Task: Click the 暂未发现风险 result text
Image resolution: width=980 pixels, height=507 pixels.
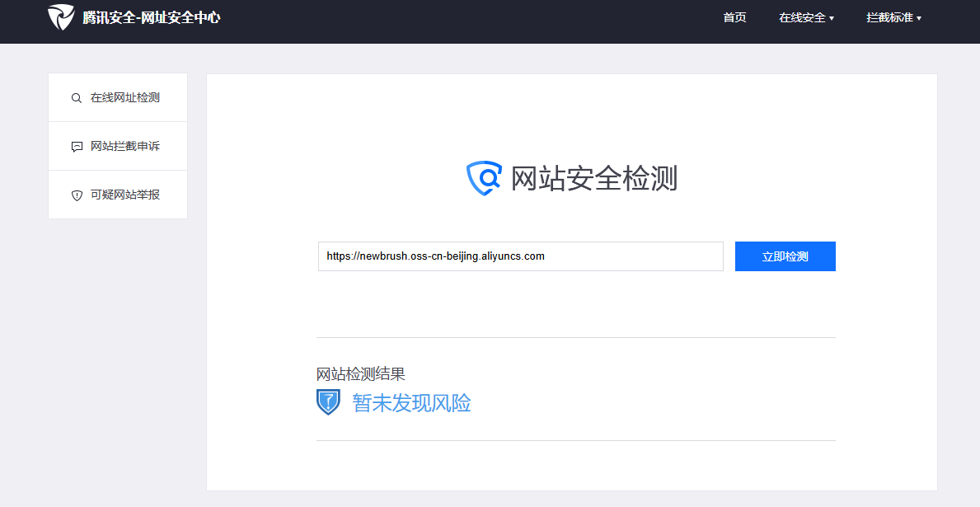Action: (411, 403)
